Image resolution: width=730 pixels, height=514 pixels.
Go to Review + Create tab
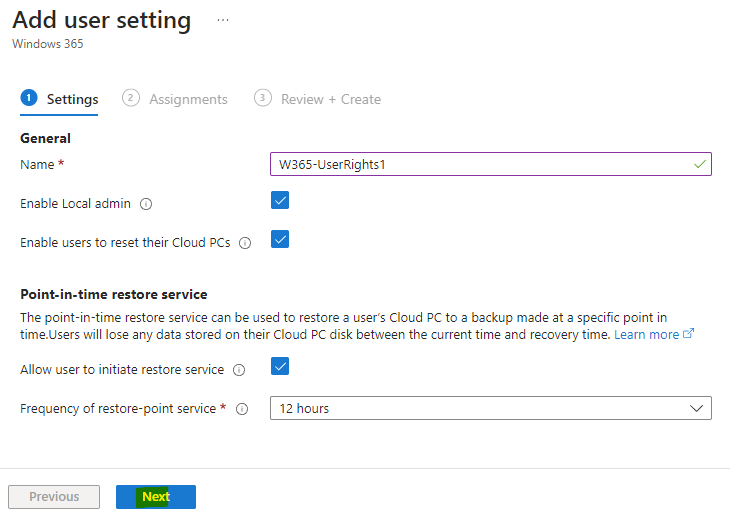pos(331,99)
